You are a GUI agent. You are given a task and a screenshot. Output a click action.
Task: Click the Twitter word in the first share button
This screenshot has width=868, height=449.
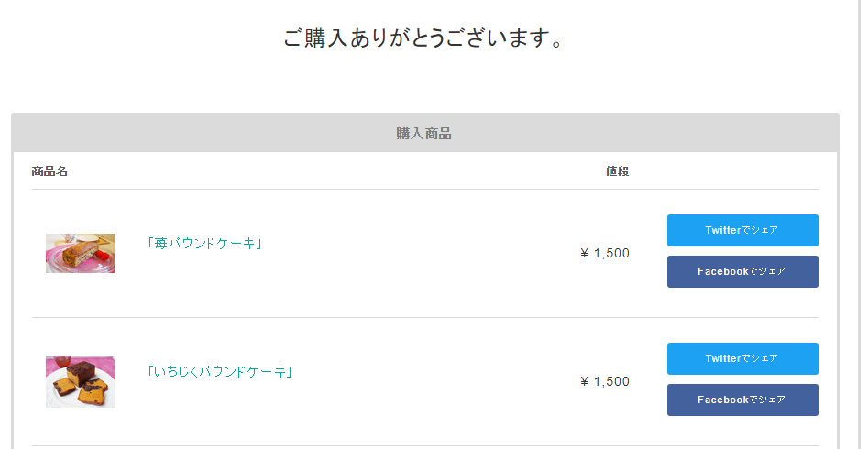coord(723,230)
